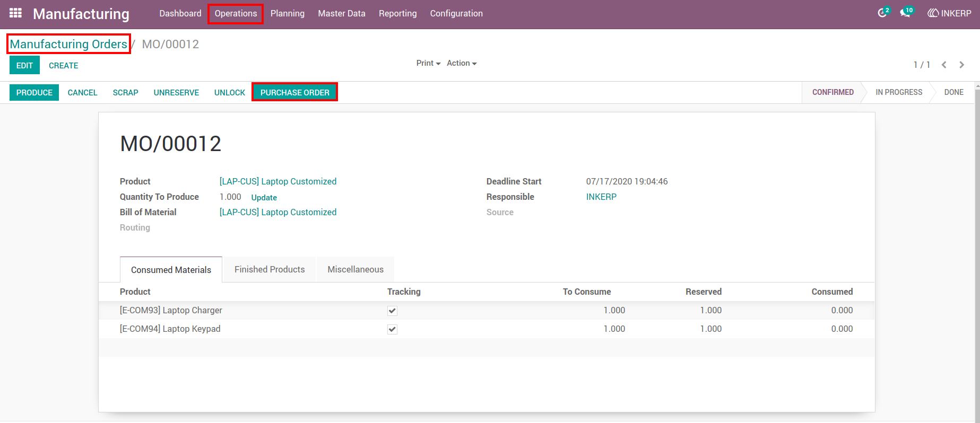Open the Master Data menu
980x423 pixels.
tap(342, 13)
